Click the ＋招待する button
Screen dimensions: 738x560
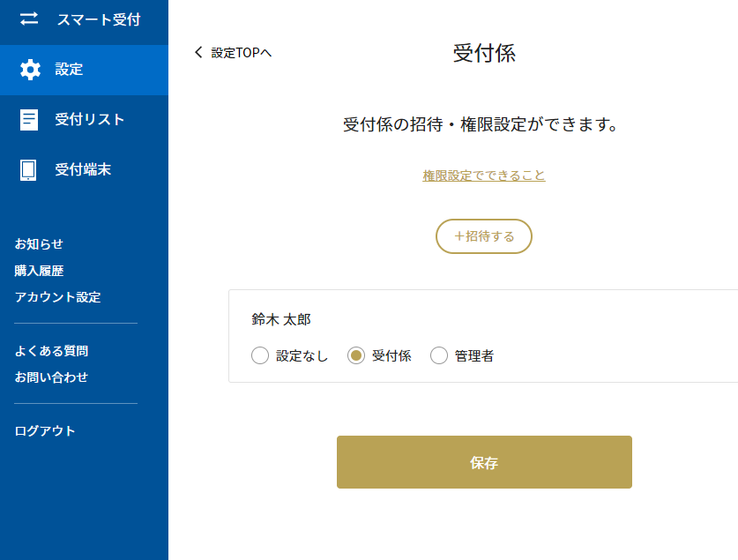[x=484, y=236]
